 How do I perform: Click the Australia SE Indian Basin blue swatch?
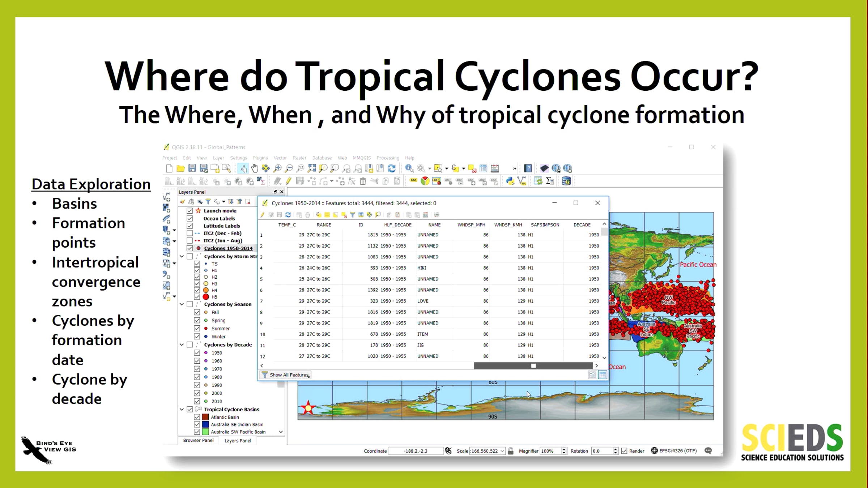pyautogui.click(x=205, y=424)
